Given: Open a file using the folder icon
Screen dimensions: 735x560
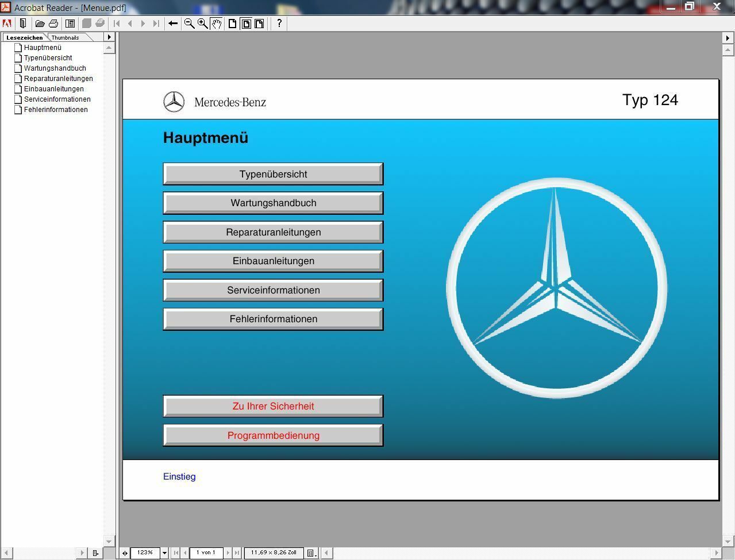Looking at the screenshot, I should [40, 24].
